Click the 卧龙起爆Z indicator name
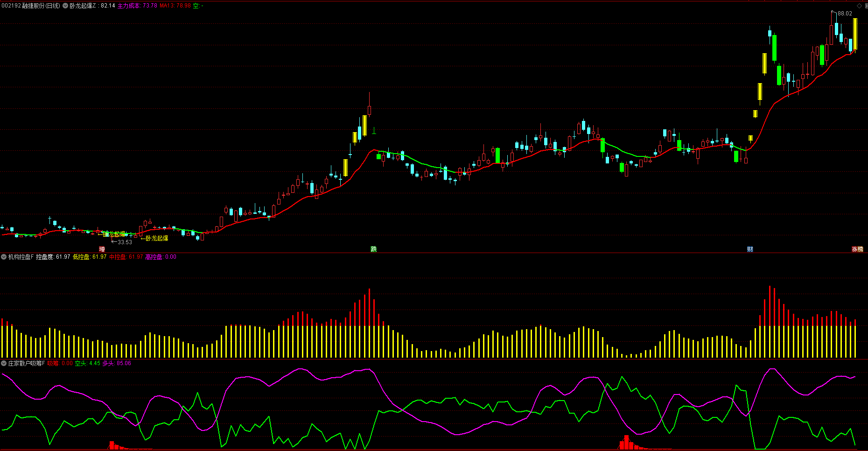 click(83, 6)
